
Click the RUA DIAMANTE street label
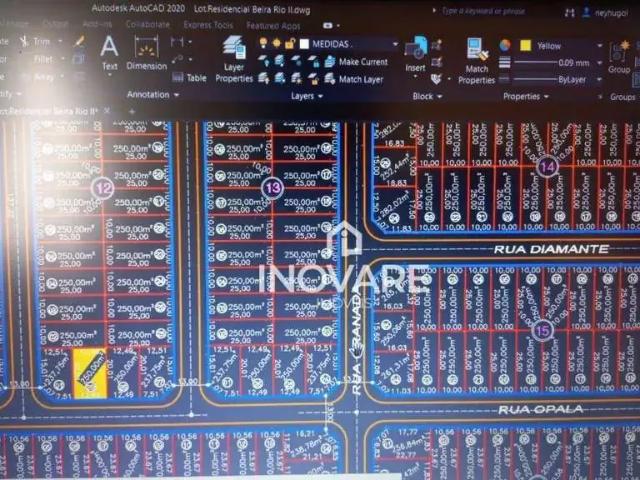coord(551,249)
